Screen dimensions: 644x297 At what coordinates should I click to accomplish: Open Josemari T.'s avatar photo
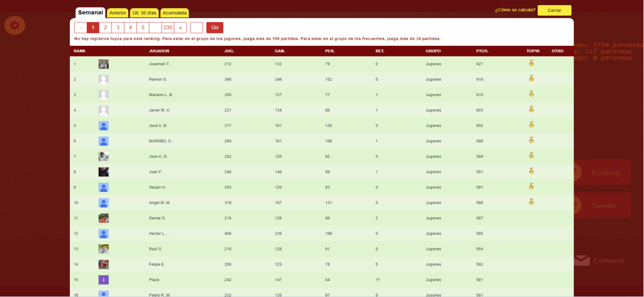(104, 64)
